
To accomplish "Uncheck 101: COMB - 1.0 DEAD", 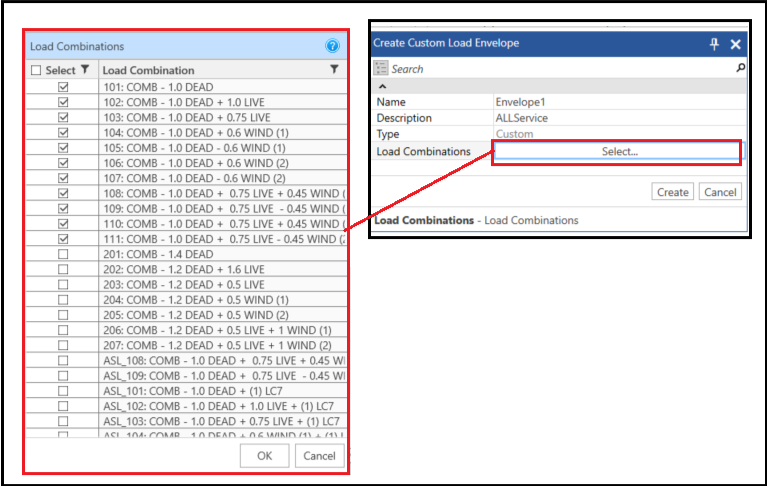I will pos(63,87).
